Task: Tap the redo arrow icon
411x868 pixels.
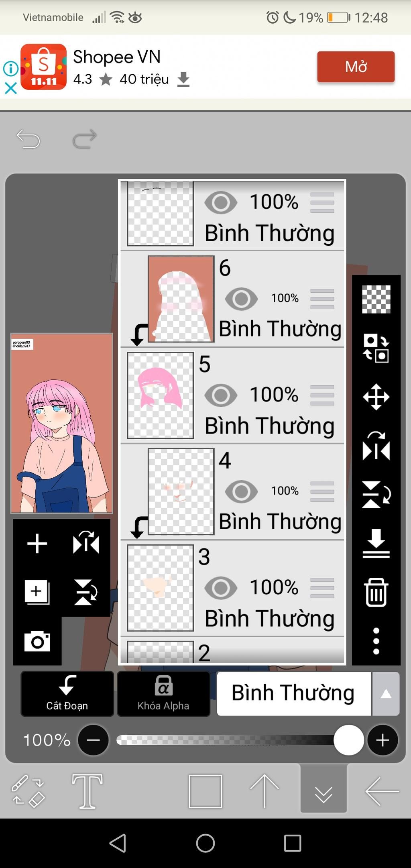Action: [x=85, y=139]
